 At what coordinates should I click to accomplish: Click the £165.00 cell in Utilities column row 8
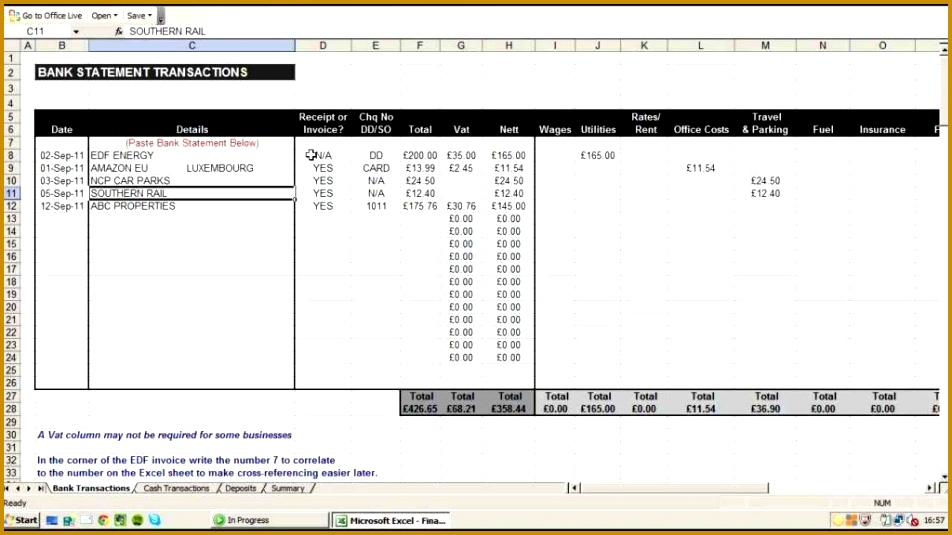(x=597, y=155)
